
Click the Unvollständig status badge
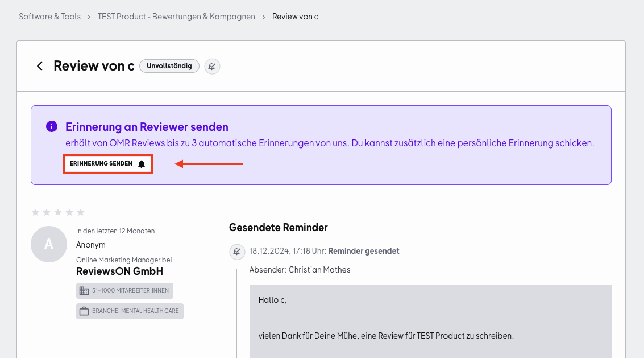[x=169, y=66]
